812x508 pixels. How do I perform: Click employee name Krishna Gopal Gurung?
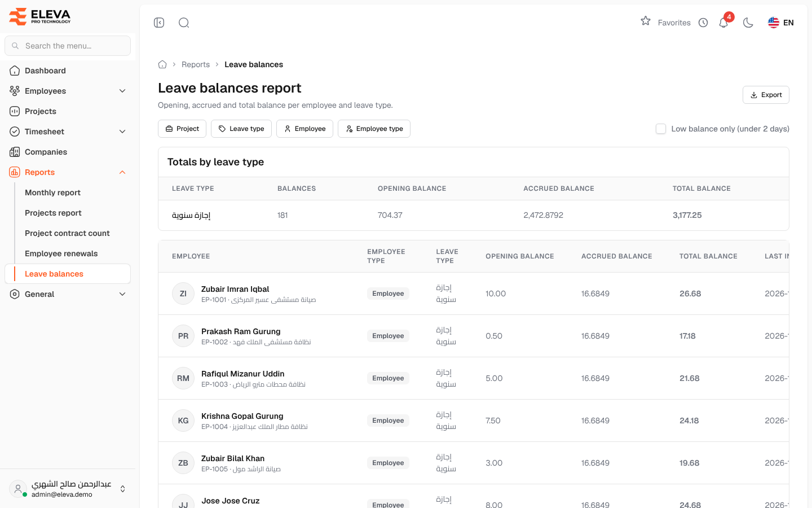coord(242,416)
